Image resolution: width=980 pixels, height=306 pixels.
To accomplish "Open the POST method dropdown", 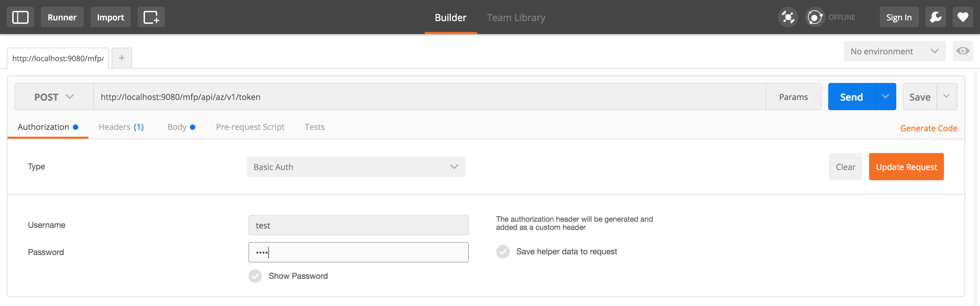I will coord(54,97).
